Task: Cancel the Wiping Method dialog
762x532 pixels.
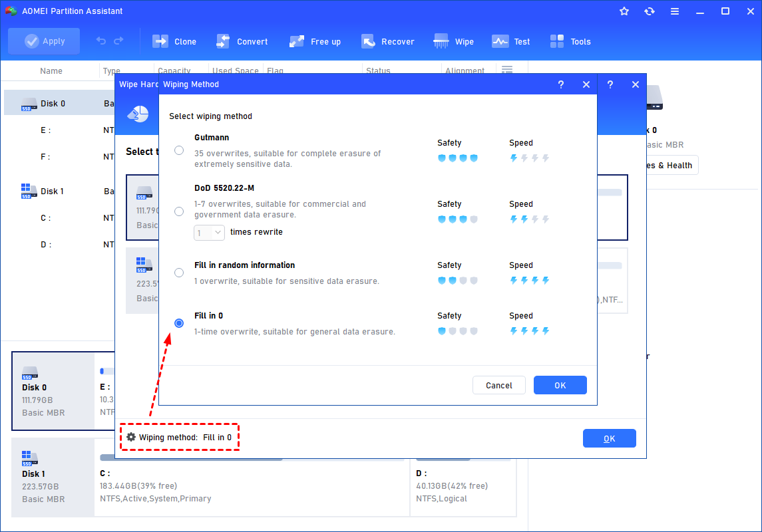Action: coord(498,385)
